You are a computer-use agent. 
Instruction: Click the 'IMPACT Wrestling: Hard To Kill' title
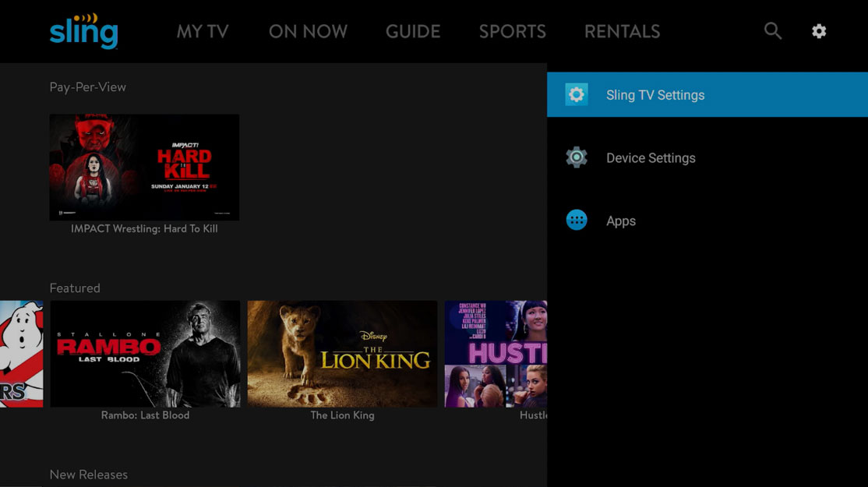[144, 228]
